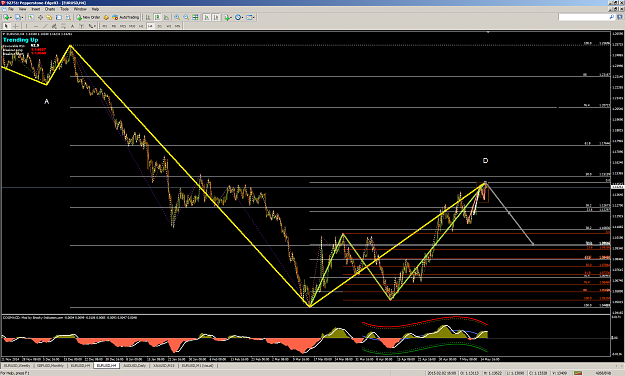Open the Arrows objects dropdown
625x376 pixels.
(x=92, y=26)
